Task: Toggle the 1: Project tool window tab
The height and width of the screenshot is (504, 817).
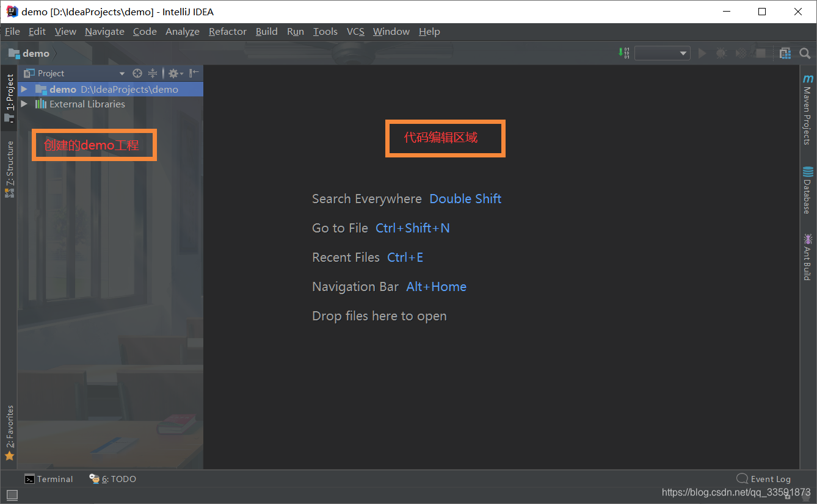Action: (9, 99)
